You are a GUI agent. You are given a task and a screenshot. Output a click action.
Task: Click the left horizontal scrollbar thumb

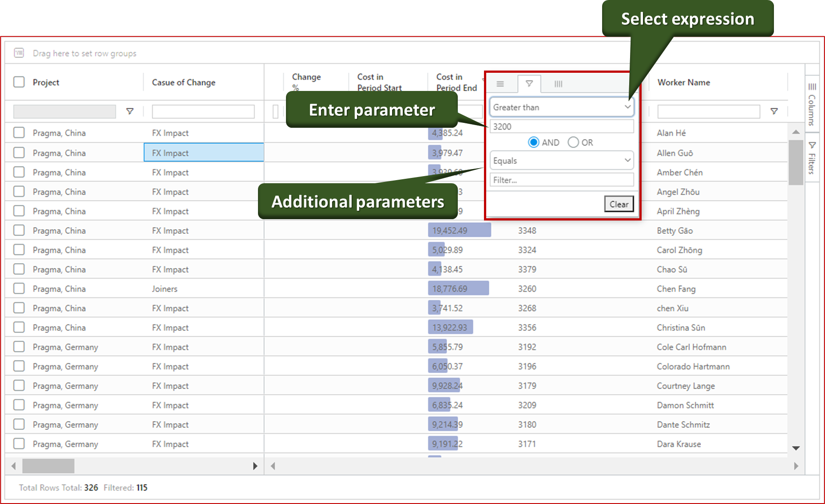point(48,466)
